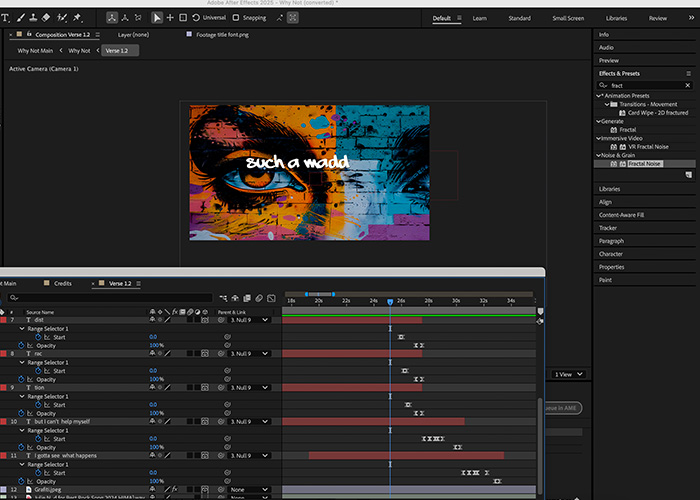
Task: Open the 1 View layout dropdown
Action: pyautogui.click(x=569, y=374)
